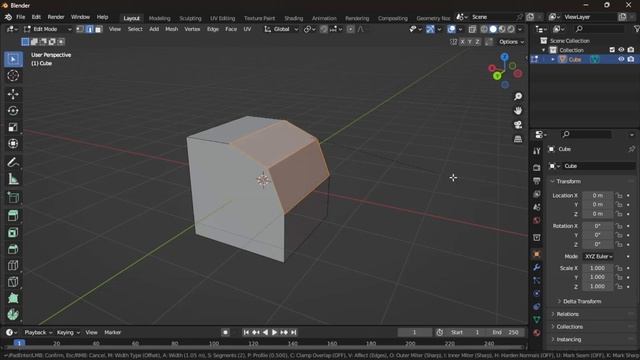640x360 pixels.
Task: Select the Extrude Region tool
Action: (13, 216)
